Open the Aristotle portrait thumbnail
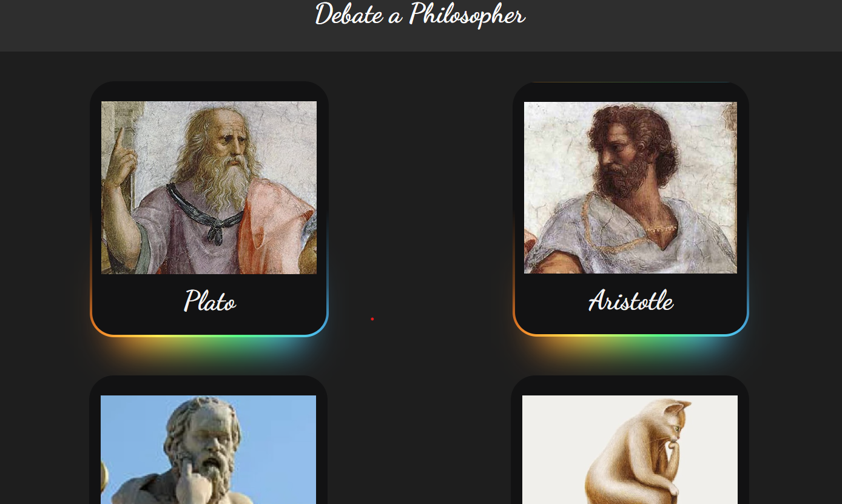The width and height of the screenshot is (842, 504). [630, 187]
